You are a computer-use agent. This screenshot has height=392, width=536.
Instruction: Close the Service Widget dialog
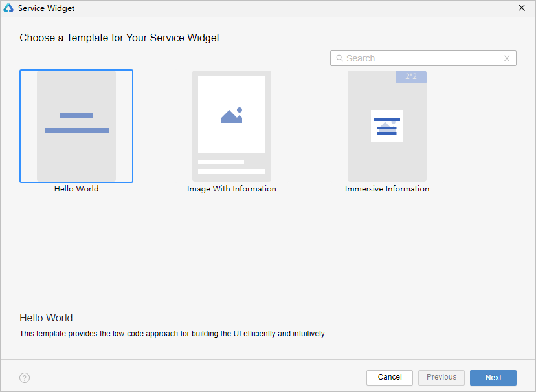coord(522,8)
